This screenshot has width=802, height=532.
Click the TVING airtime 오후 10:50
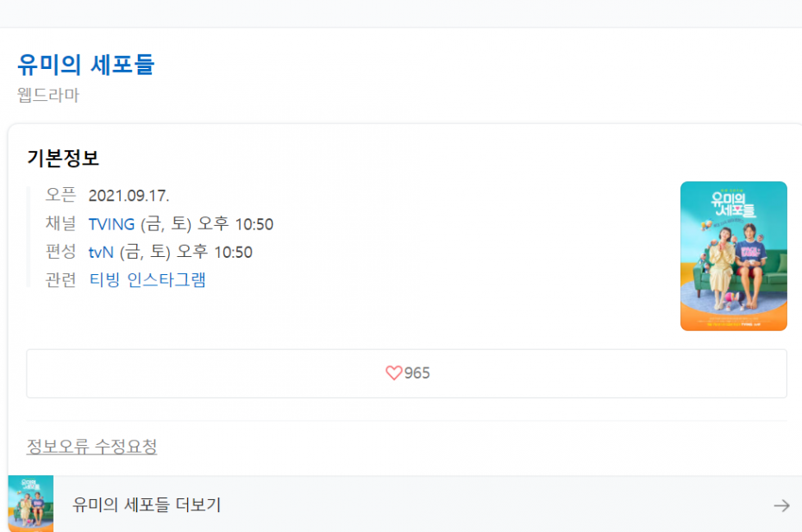(x=235, y=224)
